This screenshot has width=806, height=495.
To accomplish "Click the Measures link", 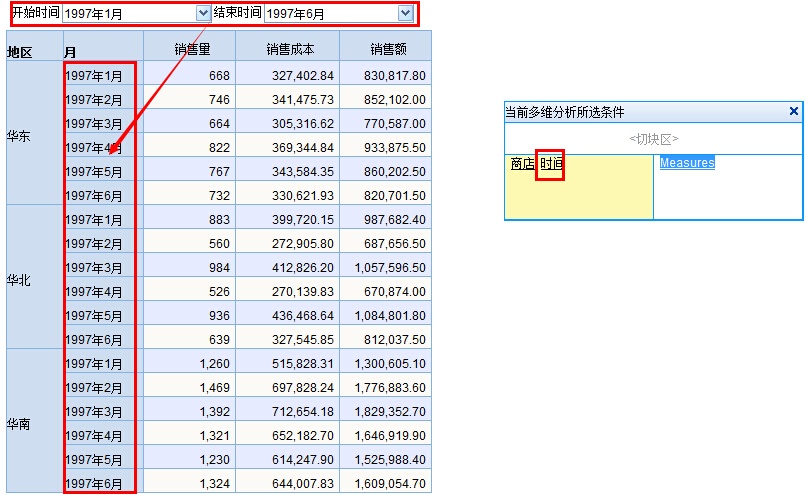I will coord(687,163).
